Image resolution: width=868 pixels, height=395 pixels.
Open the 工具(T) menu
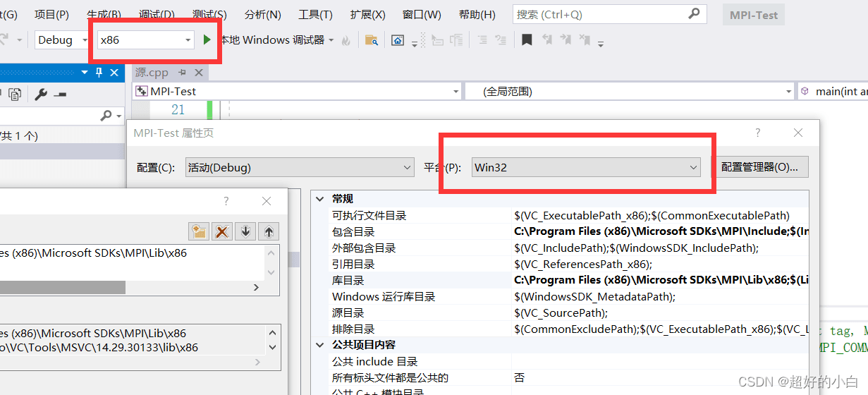pos(315,14)
